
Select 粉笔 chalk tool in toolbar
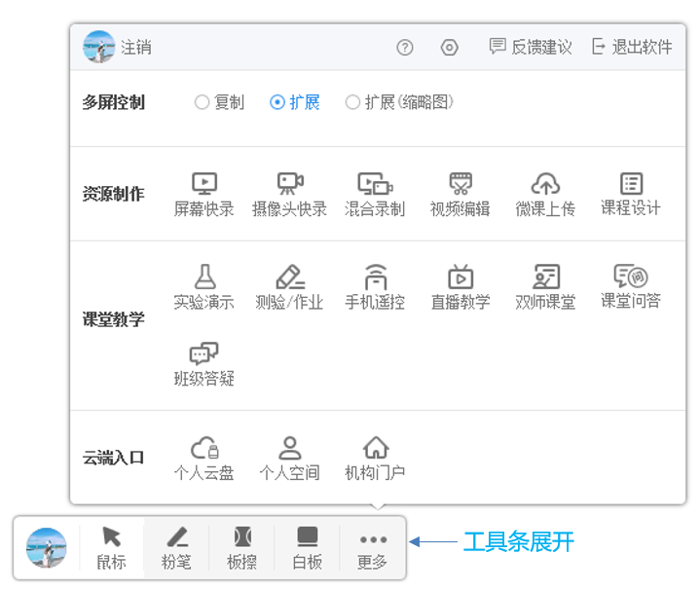coord(176,548)
